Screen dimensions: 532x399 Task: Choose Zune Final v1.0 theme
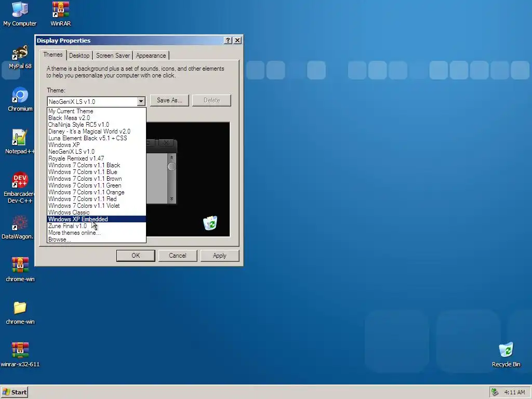[x=96, y=226]
